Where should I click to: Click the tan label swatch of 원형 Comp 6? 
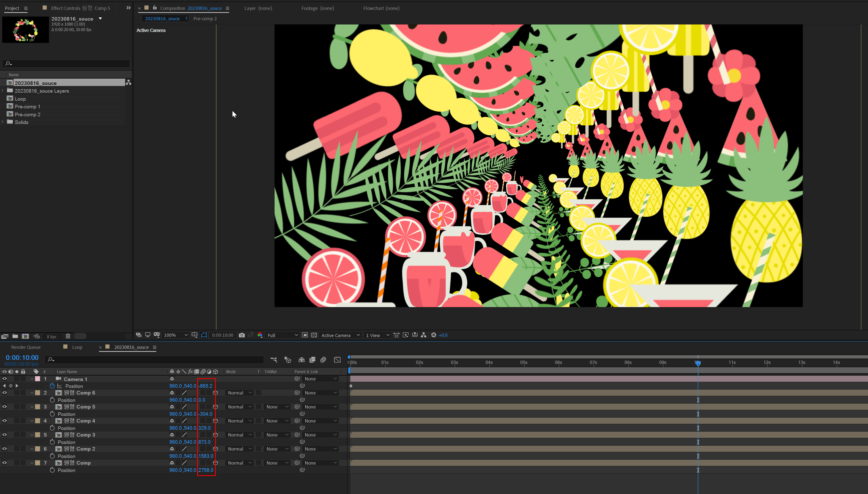point(38,393)
